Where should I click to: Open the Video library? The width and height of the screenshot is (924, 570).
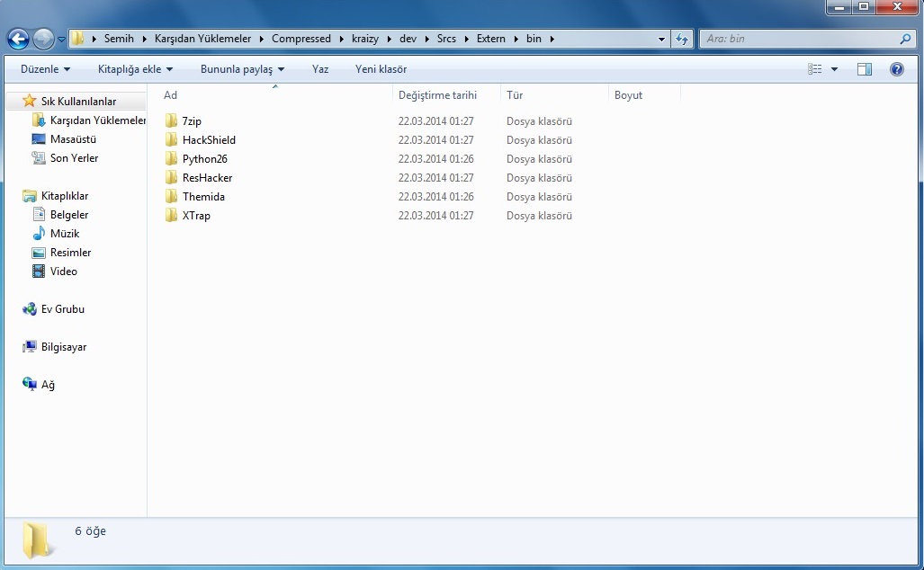[64, 271]
